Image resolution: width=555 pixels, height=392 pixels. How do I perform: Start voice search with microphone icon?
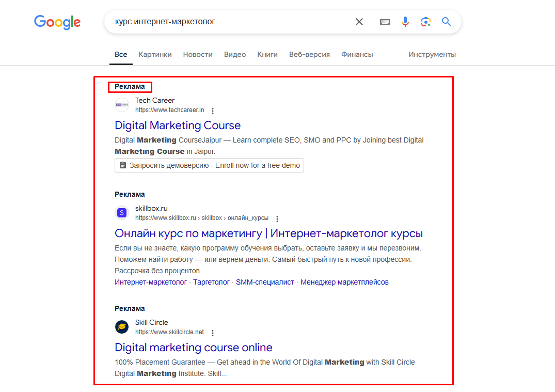point(405,22)
